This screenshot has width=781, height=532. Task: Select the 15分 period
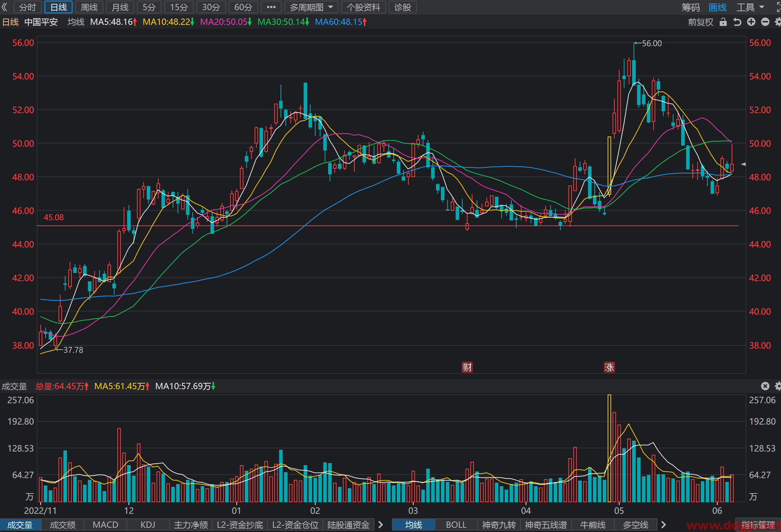click(x=179, y=7)
